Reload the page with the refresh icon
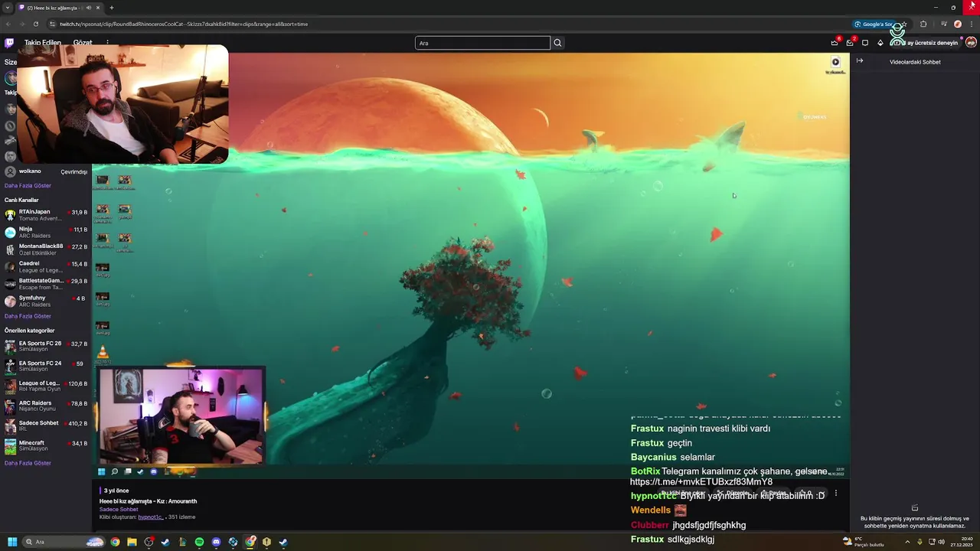 (x=35, y=24)
